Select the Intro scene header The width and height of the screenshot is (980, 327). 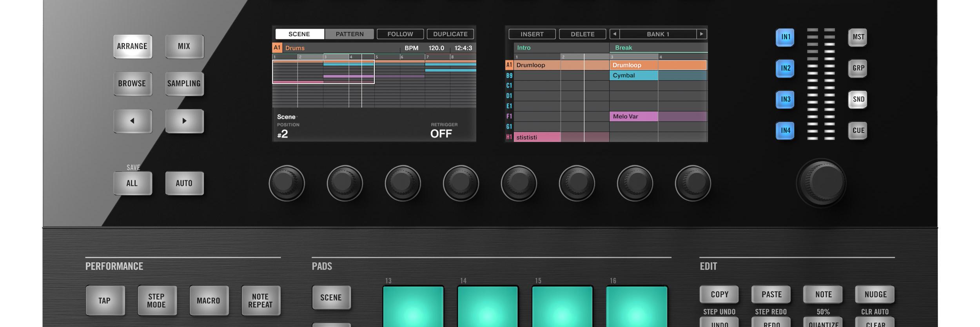pyautogui.click(x=561, y=48)
